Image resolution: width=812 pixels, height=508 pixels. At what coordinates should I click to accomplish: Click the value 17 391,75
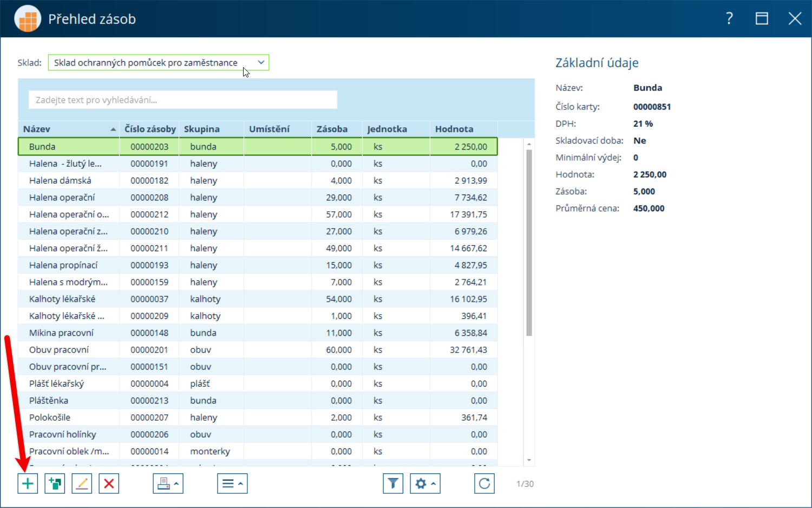tap(468, 214)
